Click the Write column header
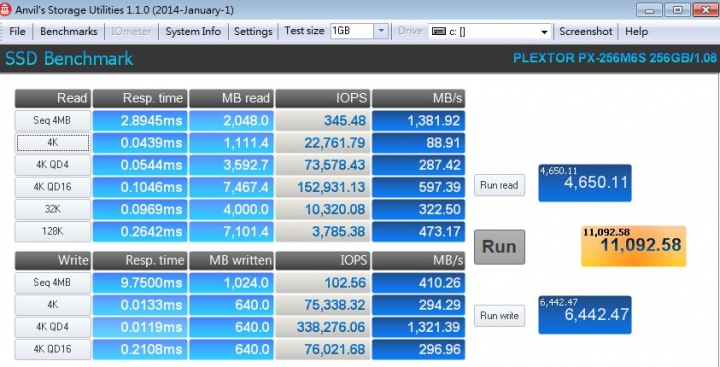The image size is (720, 367). pyautogui.click(x=53, y=260)
